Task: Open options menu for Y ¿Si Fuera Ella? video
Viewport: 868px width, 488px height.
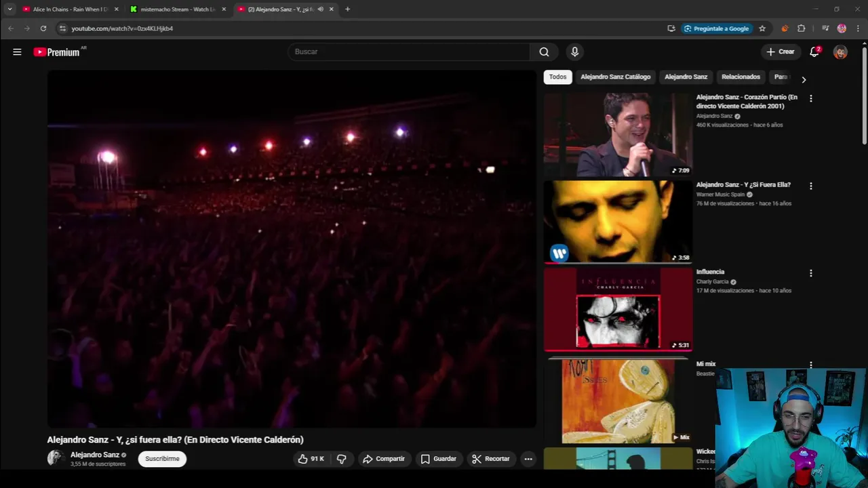Action: coord(810,186)
